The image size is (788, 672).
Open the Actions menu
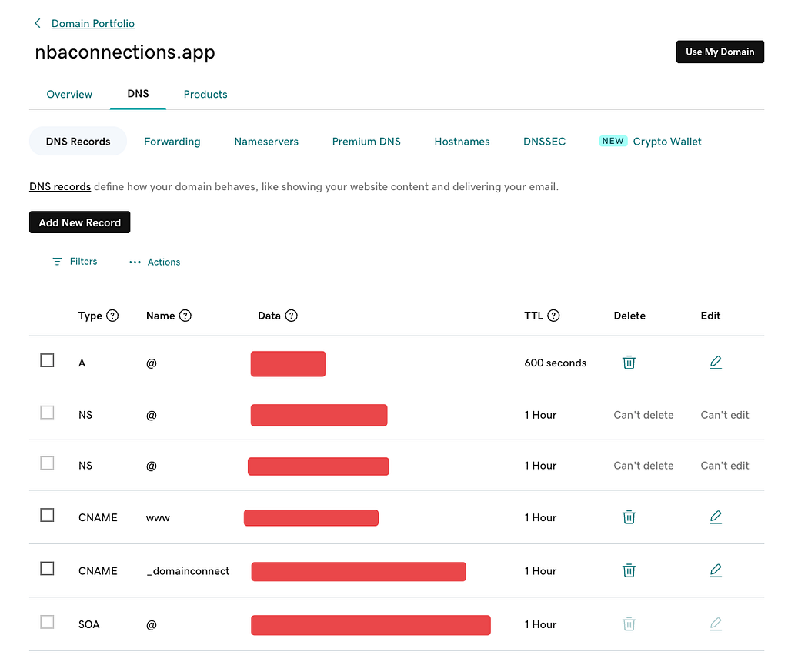[154, 262]
